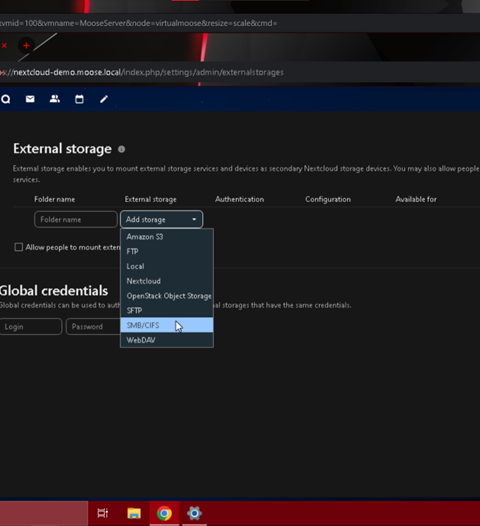This screenshot has width=480, height=526.
Task: Click the Folder name column header
Action: pyautogui.click(x=55, y=199)
